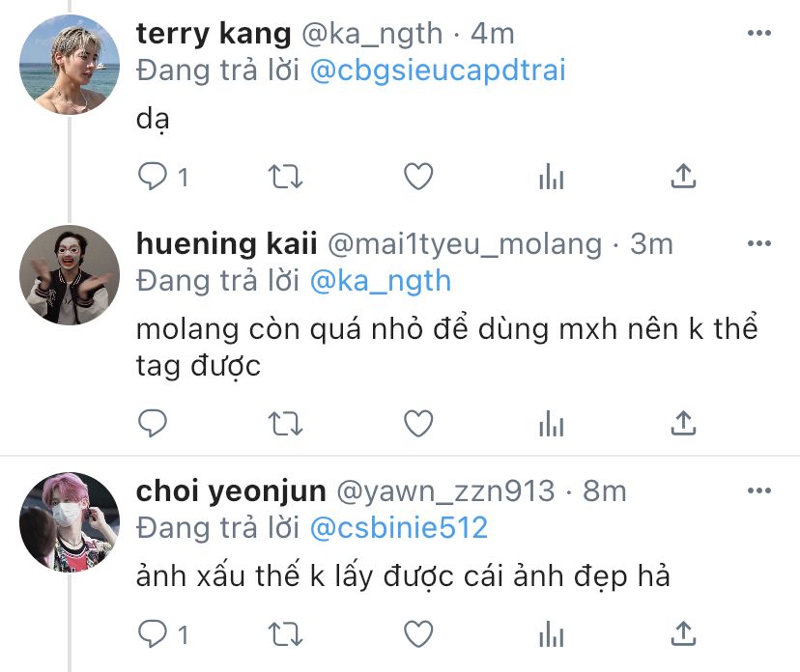Reply to huening kaii's tweet

[x=154, y=423]
